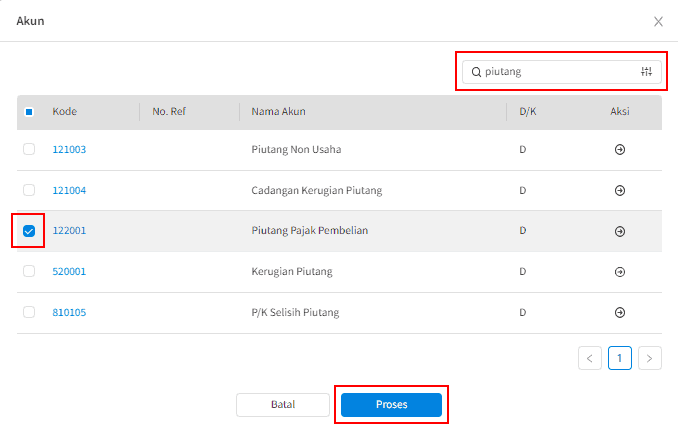Close the Akun dialog
The height and width of the screenshot is (432, 678).
[x=658, y=21]
